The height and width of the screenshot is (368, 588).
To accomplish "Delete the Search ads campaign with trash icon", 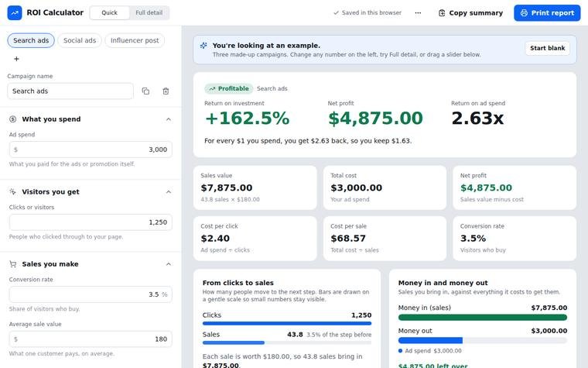I will click(166, 91).
